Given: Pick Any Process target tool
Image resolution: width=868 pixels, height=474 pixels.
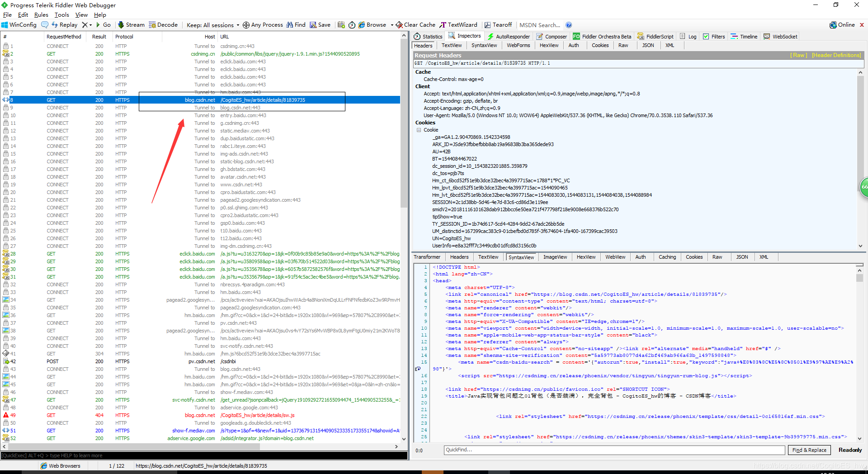Looking at the screenshot, I should 263,25.
